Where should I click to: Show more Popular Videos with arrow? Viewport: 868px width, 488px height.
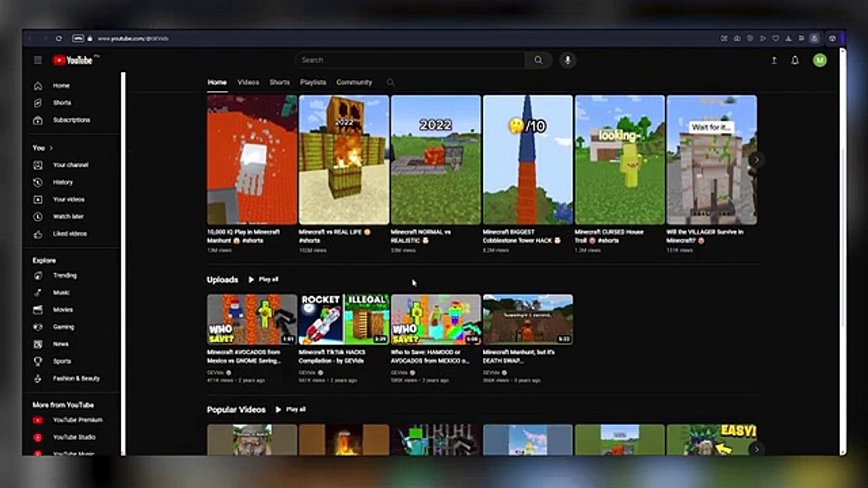(x=756, y=449)
